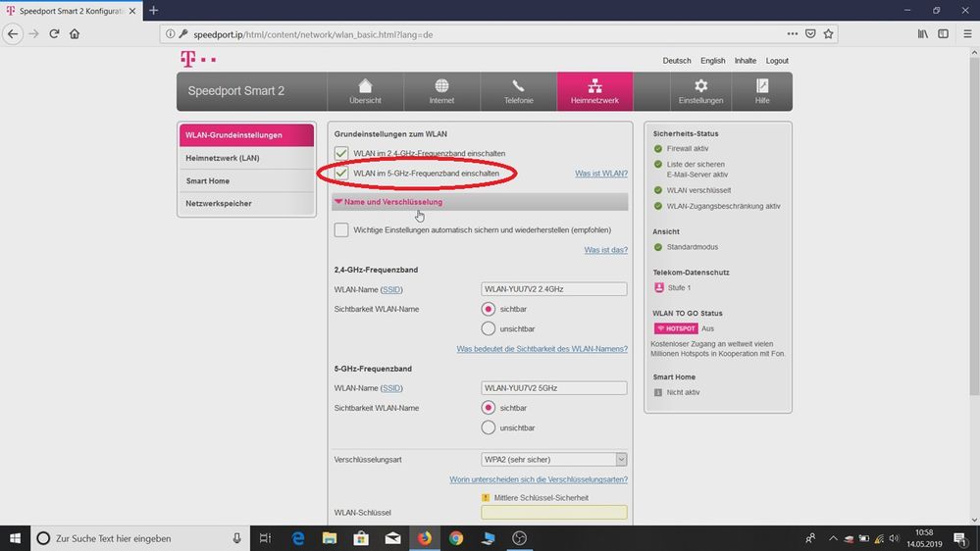Select unsichtbar for 2.4-GHz band
The height and width of the screenshot is (551, 980).
[489, 328]
